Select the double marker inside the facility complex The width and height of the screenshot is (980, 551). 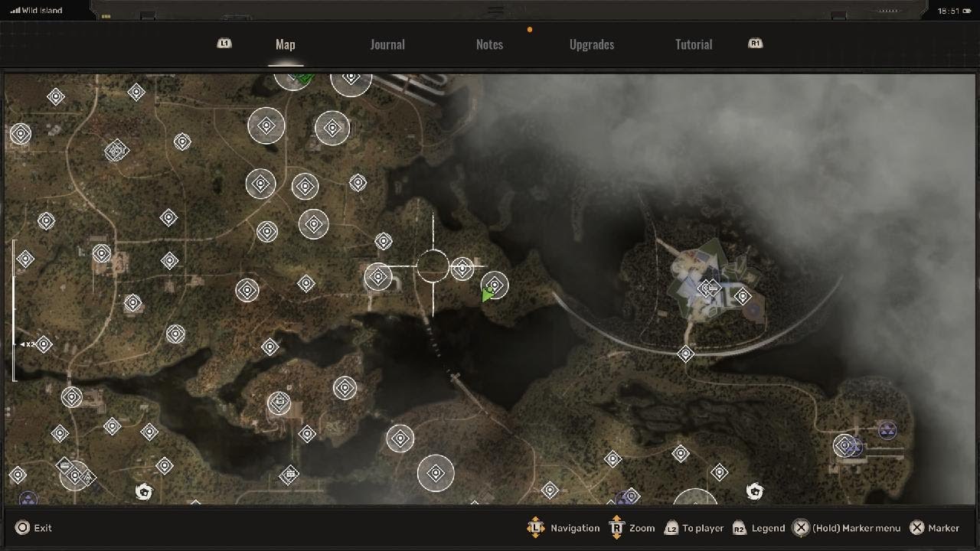click(708, 289)
